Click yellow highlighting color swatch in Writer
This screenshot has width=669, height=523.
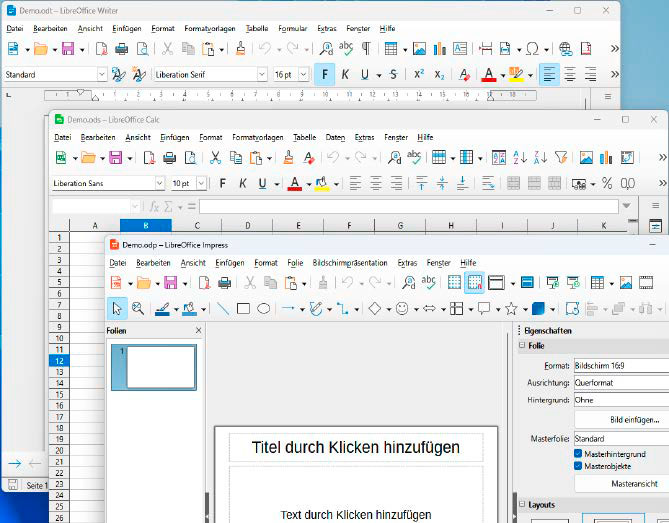pyautogui.click(x=516, y=75)
